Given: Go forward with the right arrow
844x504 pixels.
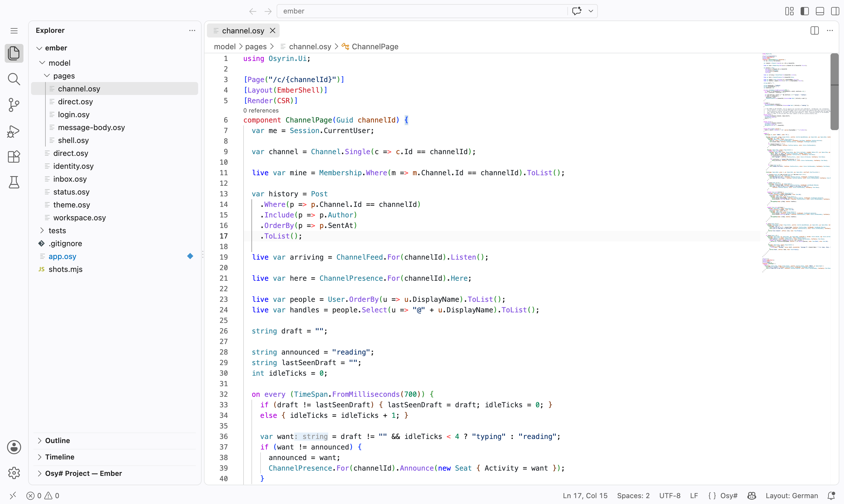Looking at the screenshot, I should point(268,11).
